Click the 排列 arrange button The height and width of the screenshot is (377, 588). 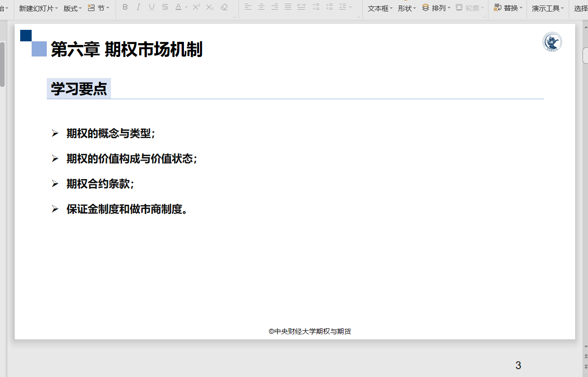(436, 8)
